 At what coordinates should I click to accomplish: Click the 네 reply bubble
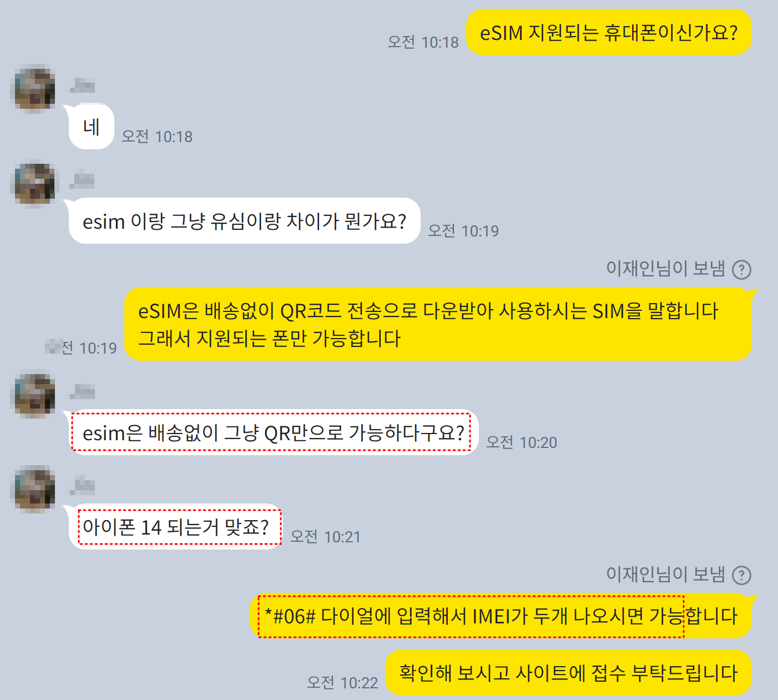(x=91, y=127)
